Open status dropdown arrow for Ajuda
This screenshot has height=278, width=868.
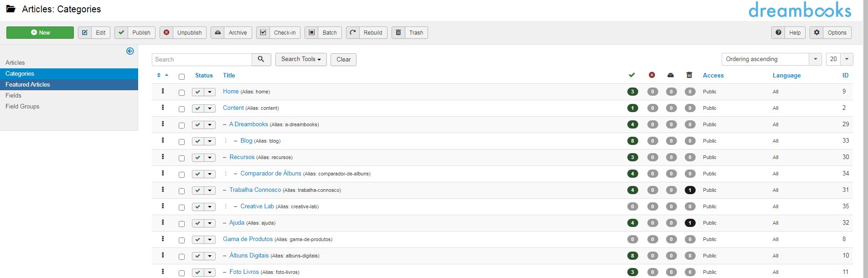pos(210,223)
